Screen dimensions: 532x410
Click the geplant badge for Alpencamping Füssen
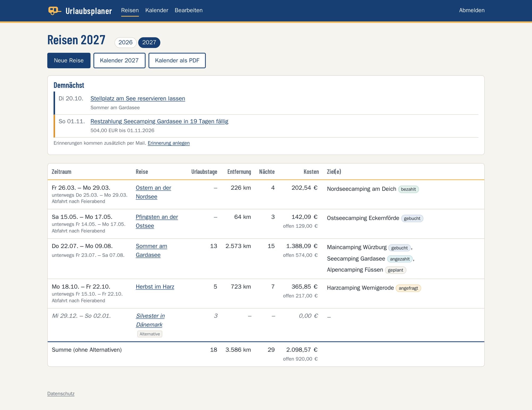(395, 270)
